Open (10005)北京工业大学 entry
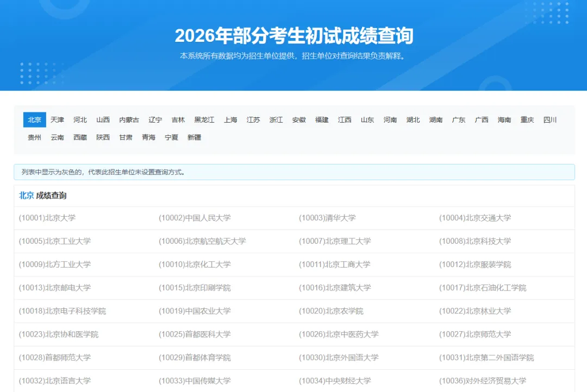Screen dimensions: 587x392 coord(55,241)
